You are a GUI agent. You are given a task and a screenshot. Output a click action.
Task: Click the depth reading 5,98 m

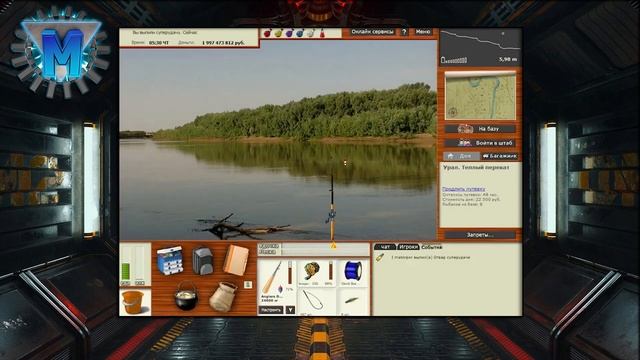508,60
